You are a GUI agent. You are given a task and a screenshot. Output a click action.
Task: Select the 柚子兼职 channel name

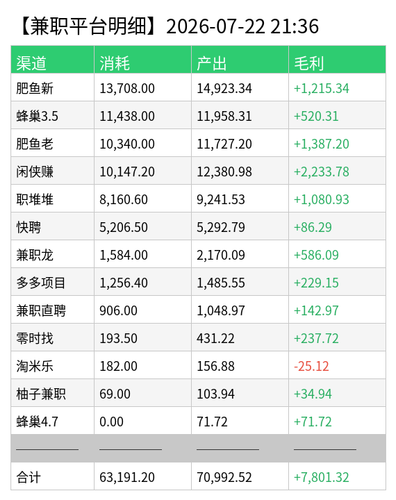(x=41, y=394)
